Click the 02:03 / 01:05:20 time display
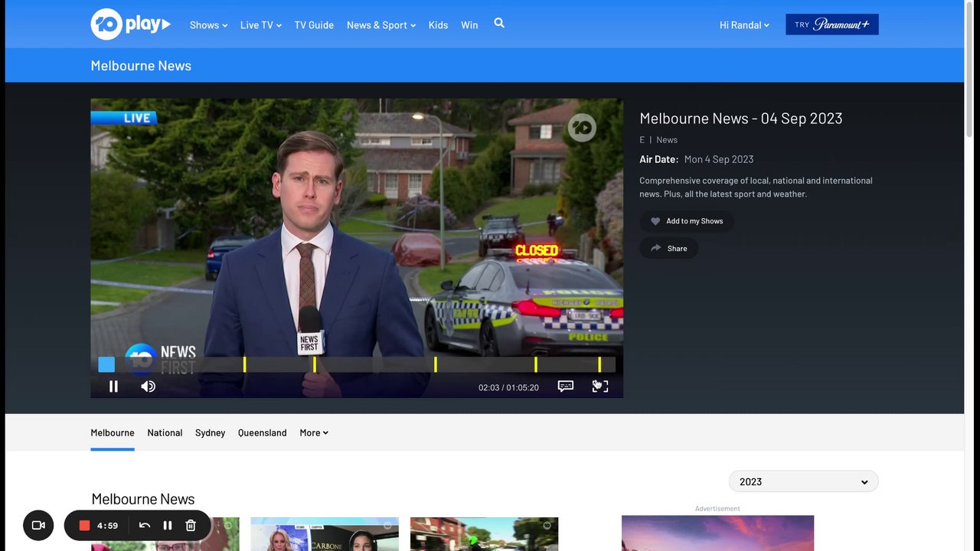 508,387
